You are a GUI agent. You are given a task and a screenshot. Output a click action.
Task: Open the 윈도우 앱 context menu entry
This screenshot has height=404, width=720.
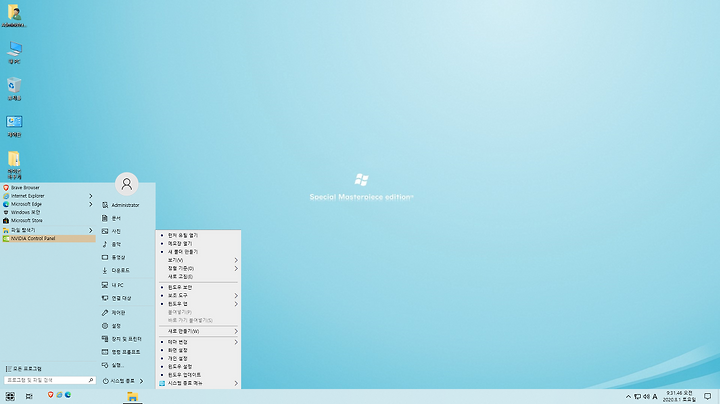[198, 304]
